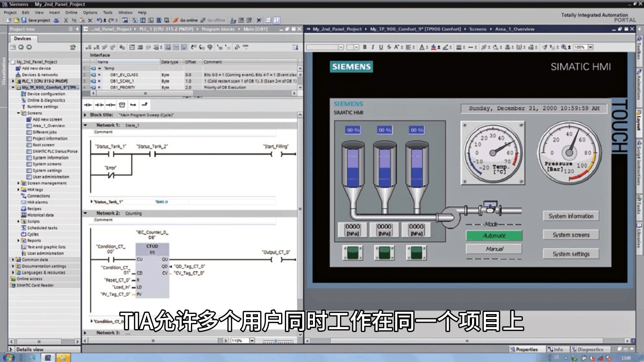Click the Delete X icon in main toolbar
The height and width of the screenshot is (362, 644).
pos(90,20)
